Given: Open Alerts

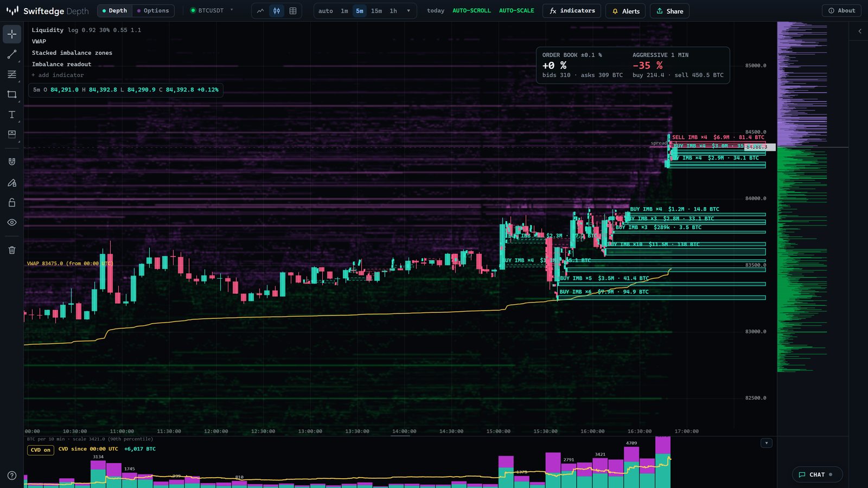Looking at the screenshot, I should click(626, 11).
